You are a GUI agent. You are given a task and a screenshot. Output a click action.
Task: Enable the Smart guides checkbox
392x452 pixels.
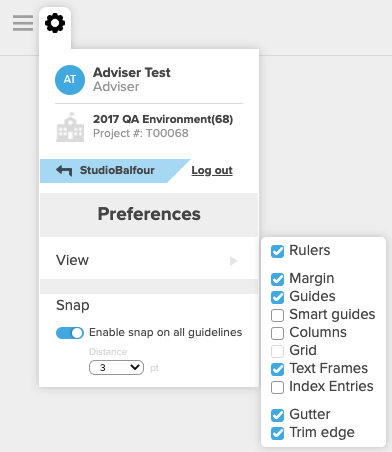point(277,315)
